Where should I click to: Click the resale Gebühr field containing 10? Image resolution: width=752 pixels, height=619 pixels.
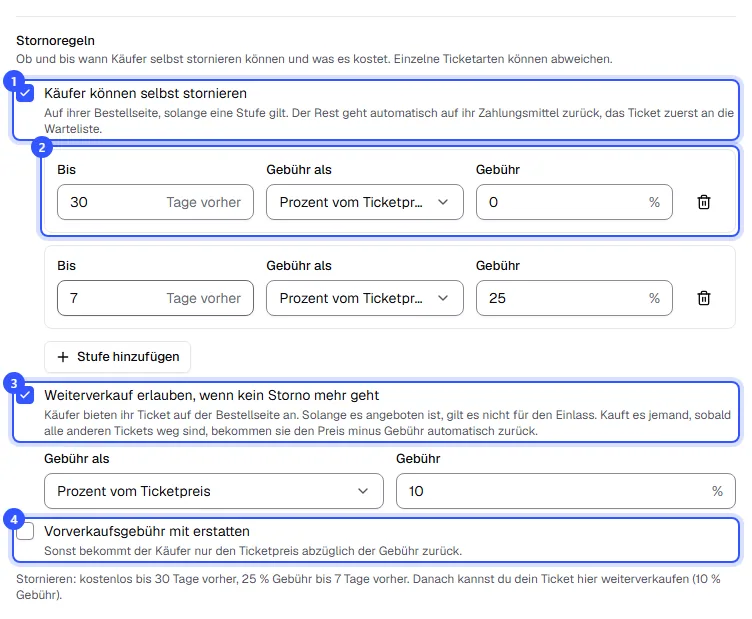[x=566, y=491]
